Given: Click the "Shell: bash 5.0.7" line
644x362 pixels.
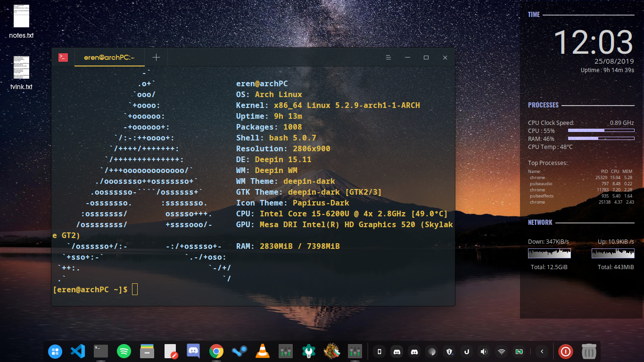Looking at the screenshot, I should coord(276,138).
